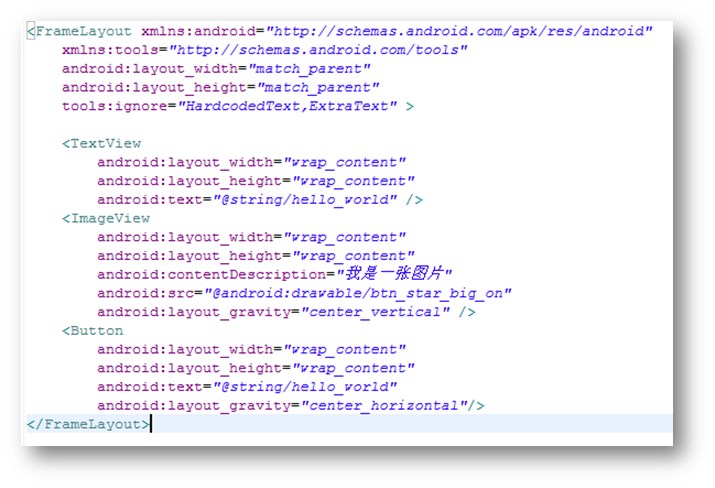Click the HardcodedText,ExtraText value
Screen dimensions: 715x488
287,106
